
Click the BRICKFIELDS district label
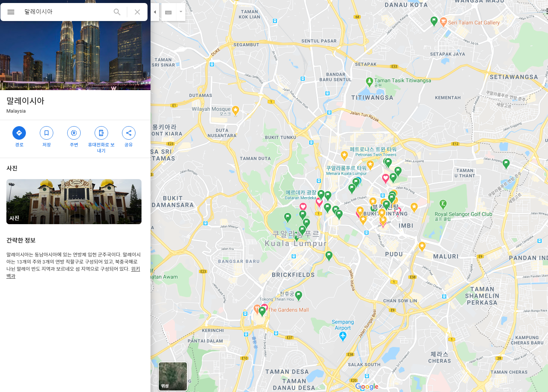(x=293, y=275)
